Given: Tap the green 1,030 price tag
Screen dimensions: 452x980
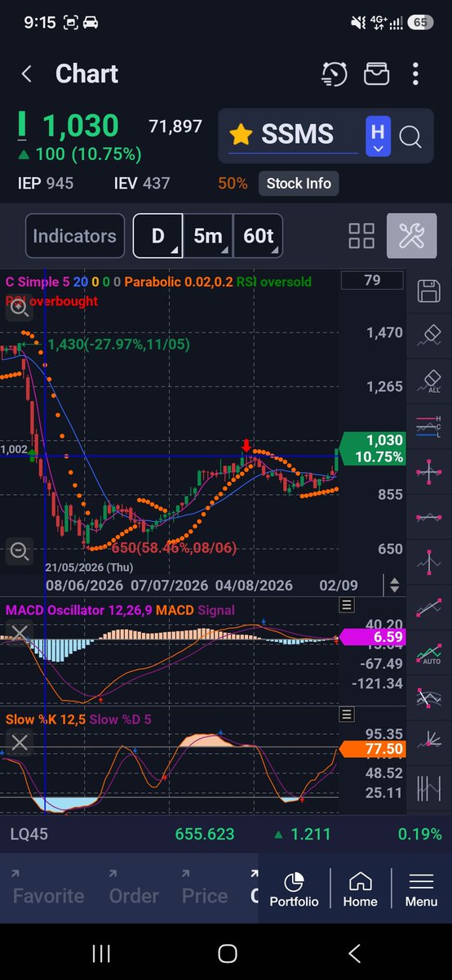Looking at the screenshot, I should point(371,449).
